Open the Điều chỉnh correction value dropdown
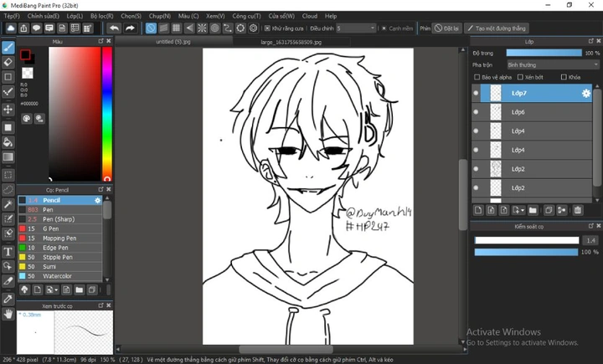The width and height of the screenshot is (603, 364). click(356, 28)
